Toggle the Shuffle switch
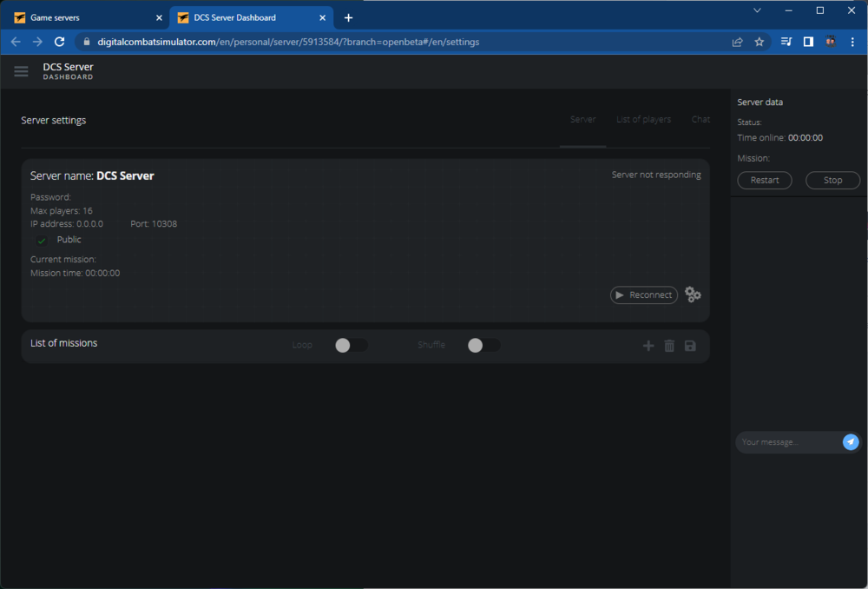This screenshot has width=868, height=589. 483,345
